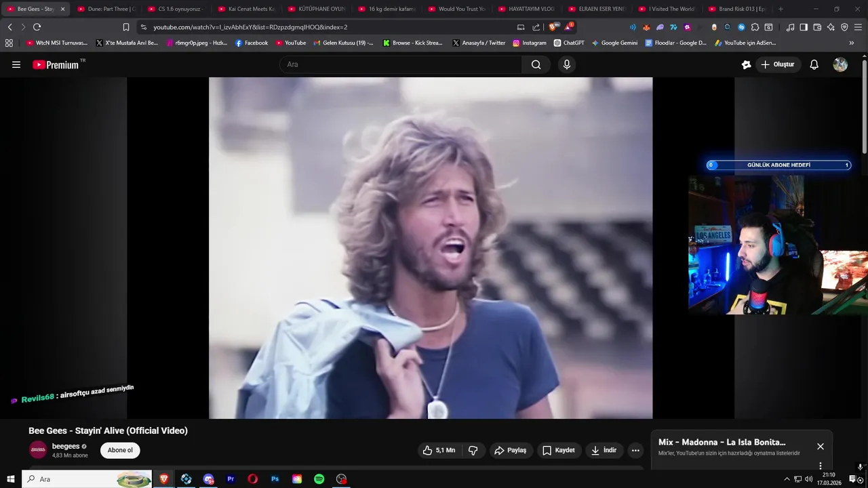Open the YouTube hamburger guide menu
868x488 pixels.
click(16, 64)
